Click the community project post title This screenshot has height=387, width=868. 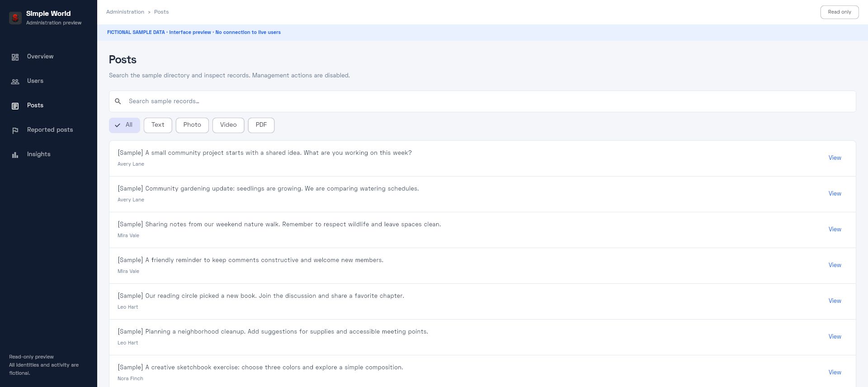click(x=264, y=153)
